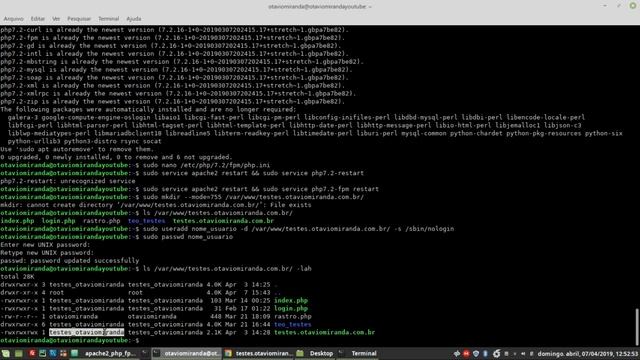Click the 'Use sudo apt autoremove' line
The width and height of the screenshot is (640, 360).
(x=77, y=149)
